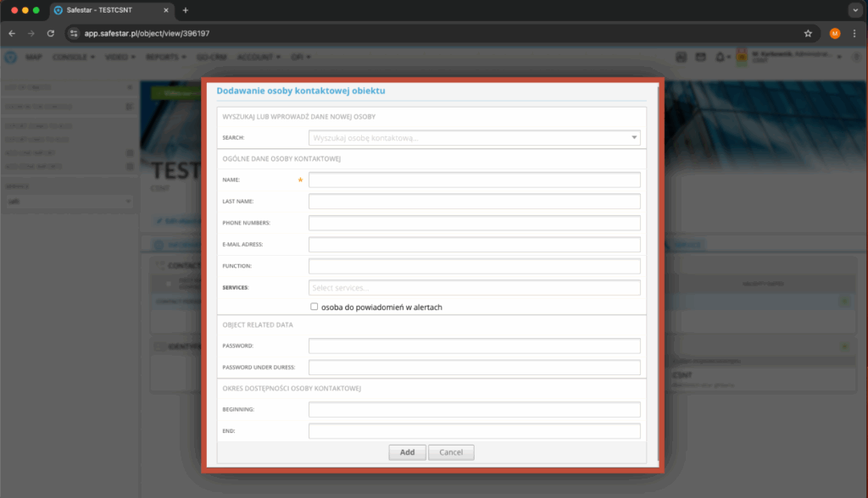Go back using browser back arrow
The image size is (868, 498).
pyautogui.click(x=12, y=33)
